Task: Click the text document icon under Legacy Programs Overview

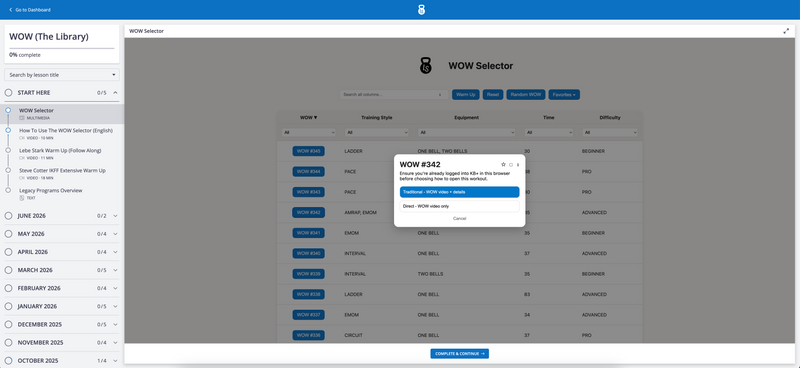Action: tap(22, 198)
